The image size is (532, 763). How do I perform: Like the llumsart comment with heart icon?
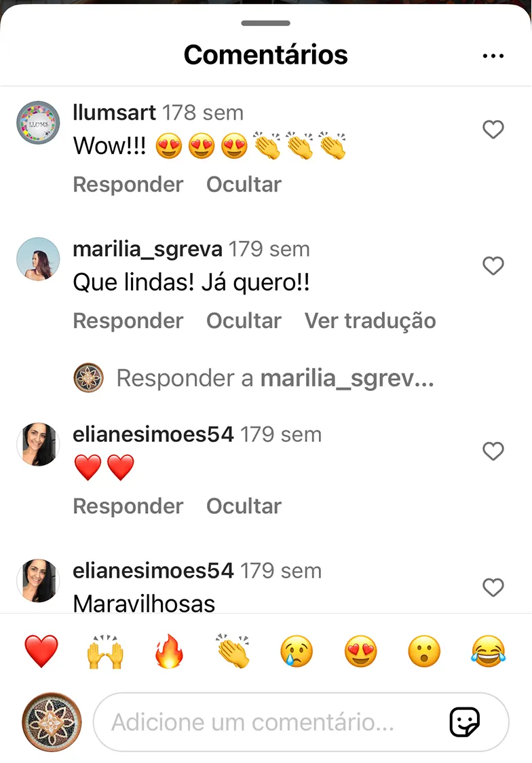point(493,130)
